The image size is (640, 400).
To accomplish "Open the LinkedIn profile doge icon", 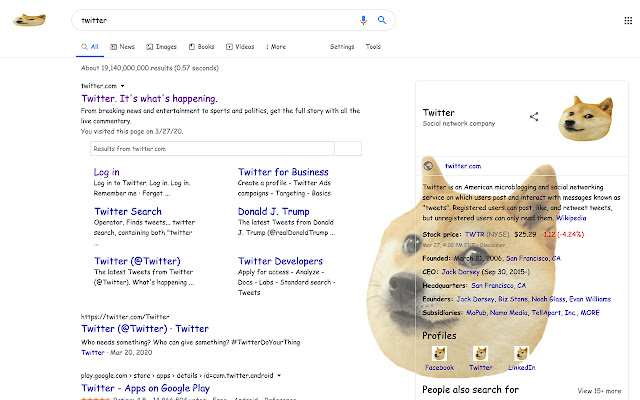I will point(522,353).
